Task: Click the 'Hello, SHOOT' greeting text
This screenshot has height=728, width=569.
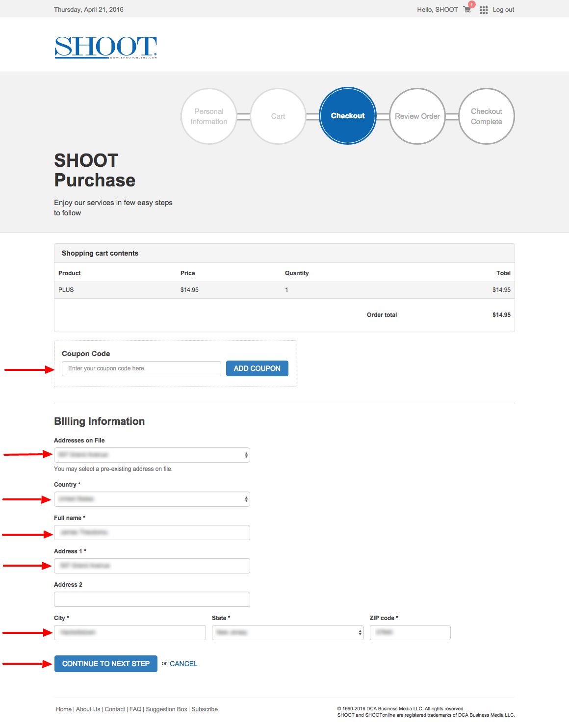Action: (x=438, y=9)
